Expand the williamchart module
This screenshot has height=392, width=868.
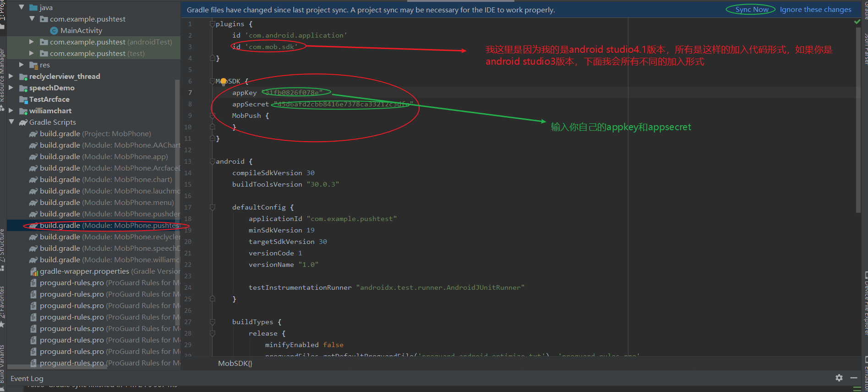pos(11,110)
